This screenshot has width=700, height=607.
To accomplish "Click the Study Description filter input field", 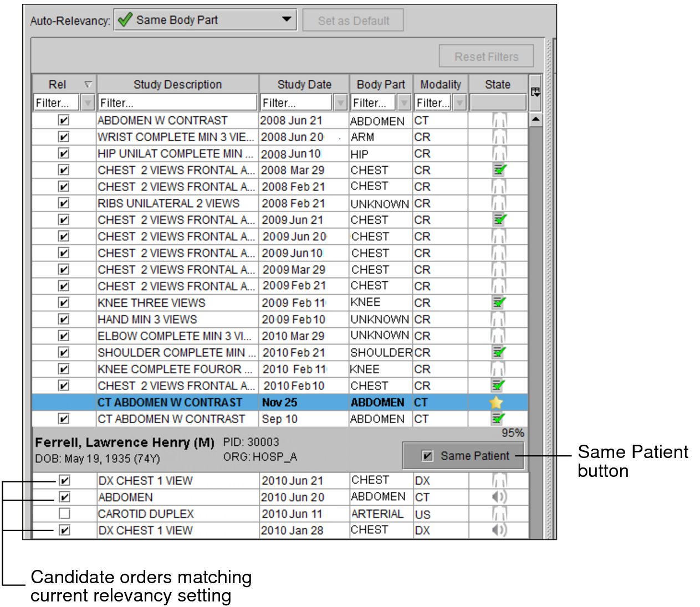I will pyautogui.click(x=177, y=102).
